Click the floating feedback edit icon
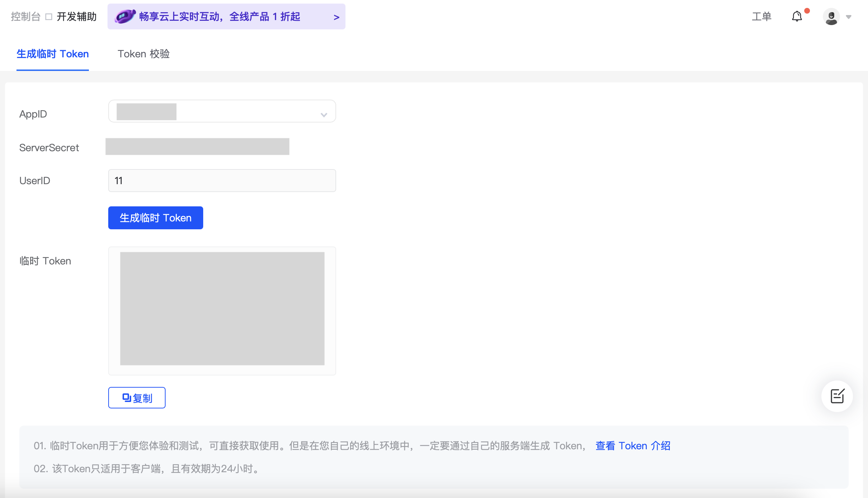Viewport: 868px width, 498px height. click(x=837, y=396)
